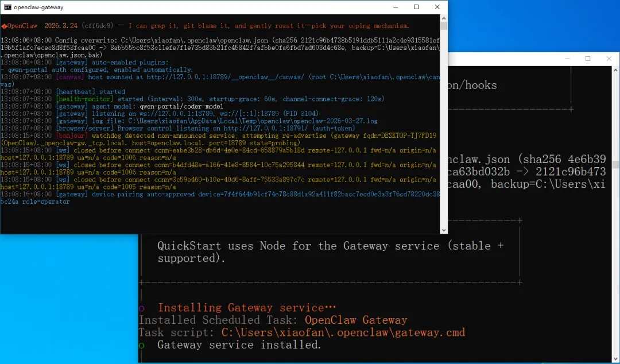Click 'Installing Gateway service…' in background window
The image size is (620, 364).
pyautogui.click(x=247, y=307)
